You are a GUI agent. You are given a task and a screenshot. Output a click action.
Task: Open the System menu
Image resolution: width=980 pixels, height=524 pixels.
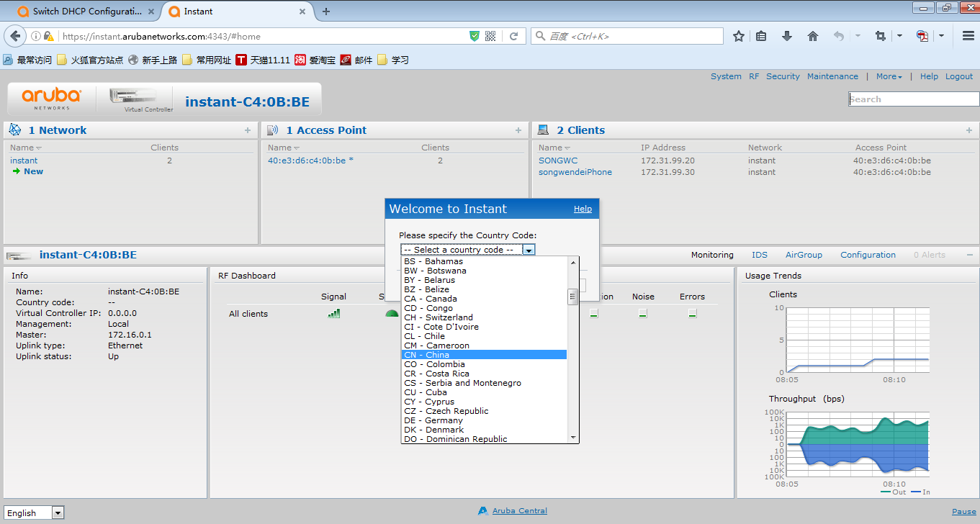coord(726,76)
